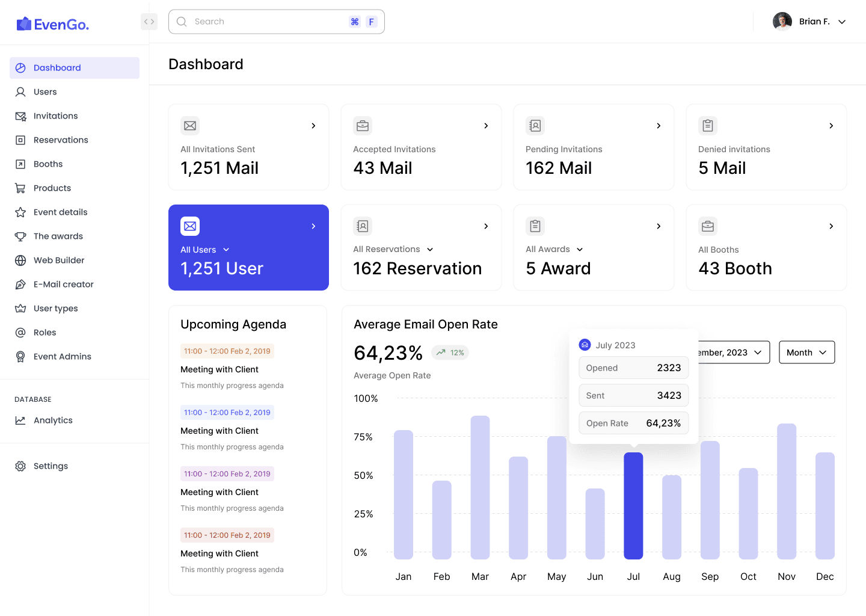This screenshot has width=866, height=616.
Task: Open the Month period dropdown
Action: pyautogui.click(x=806, y=353)
